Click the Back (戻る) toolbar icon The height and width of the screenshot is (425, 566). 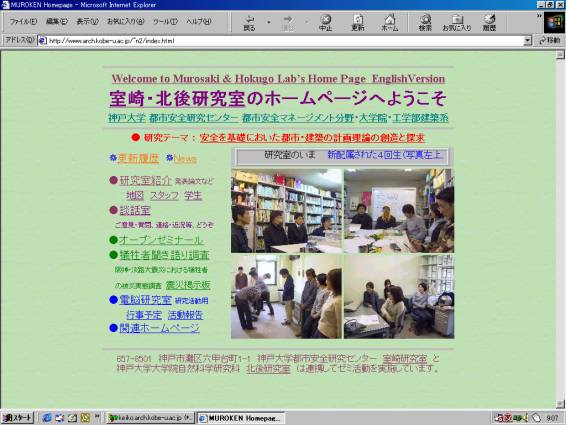point(249,23)
